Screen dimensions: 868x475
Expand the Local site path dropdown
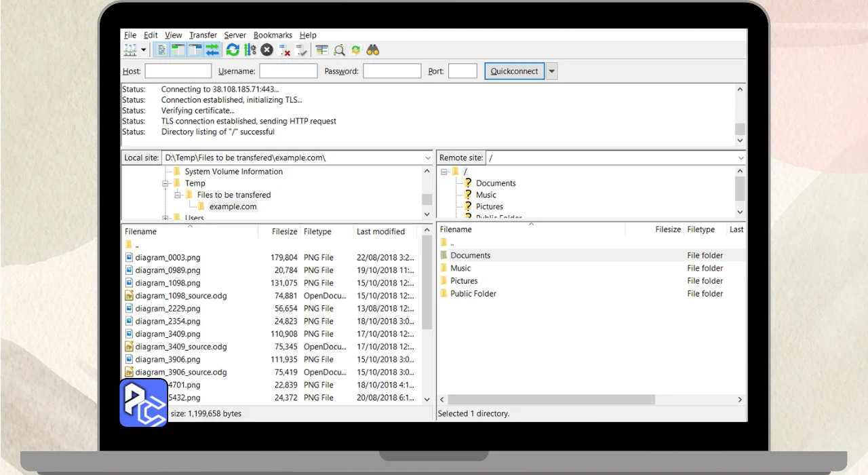tap(427, 158)
